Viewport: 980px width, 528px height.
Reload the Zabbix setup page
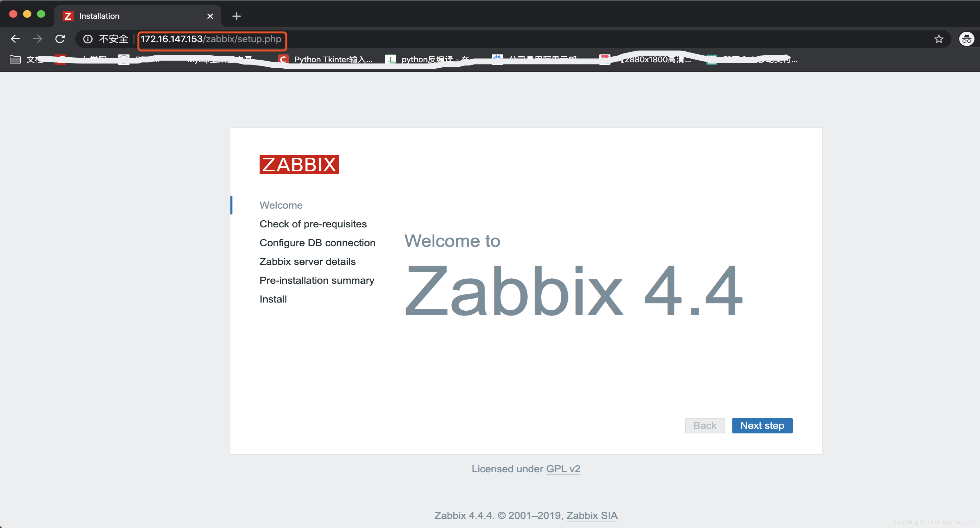pyautogui.click(x=60, y=39)
